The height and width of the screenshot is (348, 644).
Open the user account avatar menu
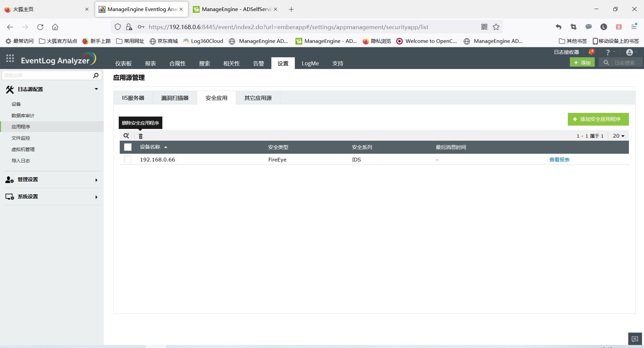click(x=630, y=52)
